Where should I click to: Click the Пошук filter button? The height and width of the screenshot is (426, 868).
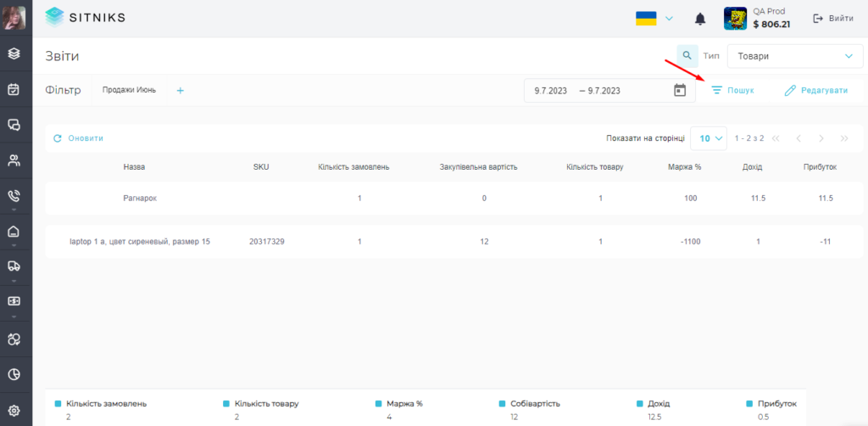(x=732, y=90)
